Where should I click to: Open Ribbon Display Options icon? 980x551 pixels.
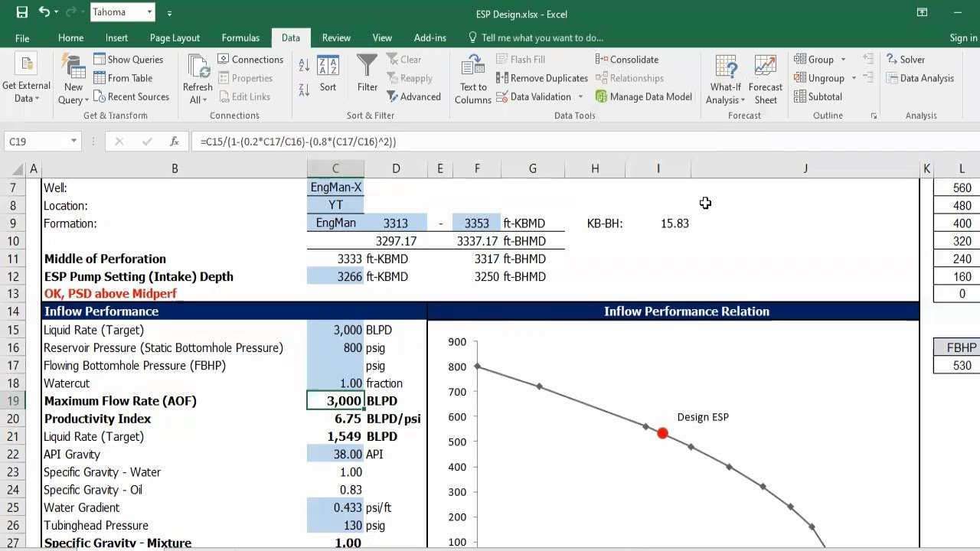922,12
